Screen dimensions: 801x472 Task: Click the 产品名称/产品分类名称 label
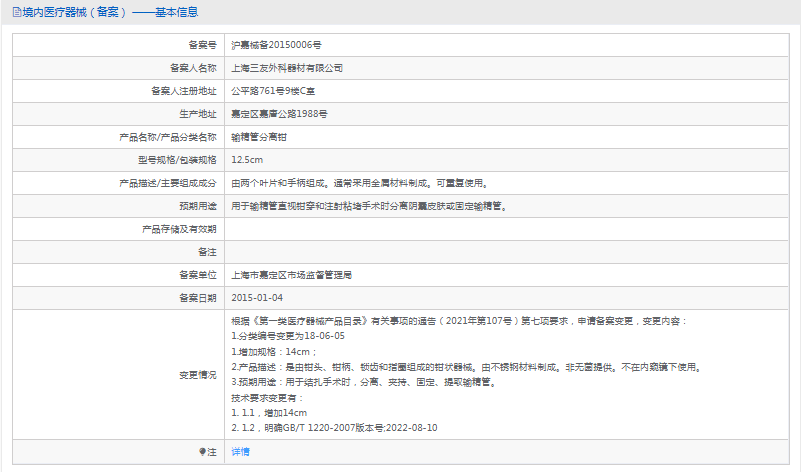[168, 137]
